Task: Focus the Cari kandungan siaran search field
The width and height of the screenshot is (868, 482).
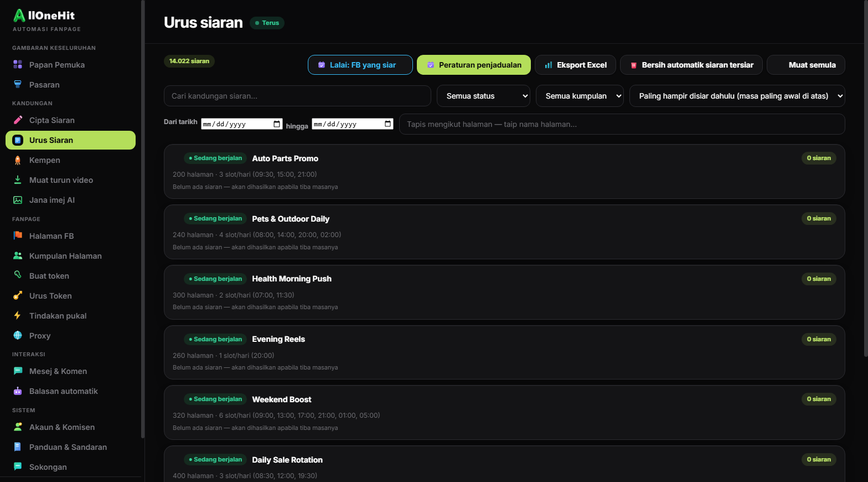Action: pos(297,96)
